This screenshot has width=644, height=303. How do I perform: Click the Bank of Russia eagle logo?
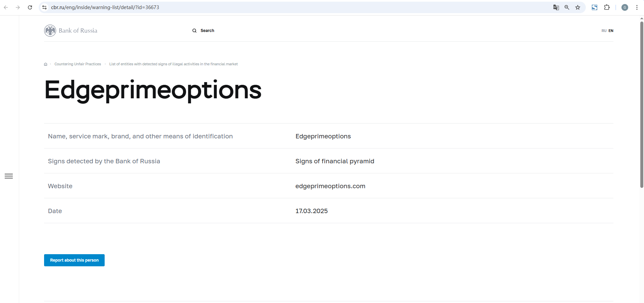(50, 31)
